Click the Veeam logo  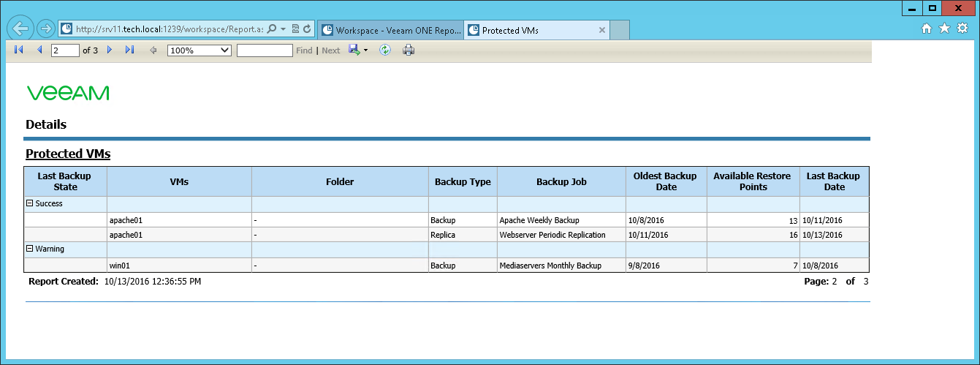coord(68,93)
